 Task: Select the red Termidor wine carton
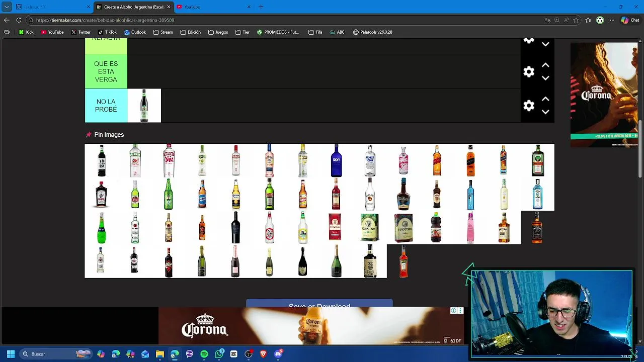coord(336,228)
